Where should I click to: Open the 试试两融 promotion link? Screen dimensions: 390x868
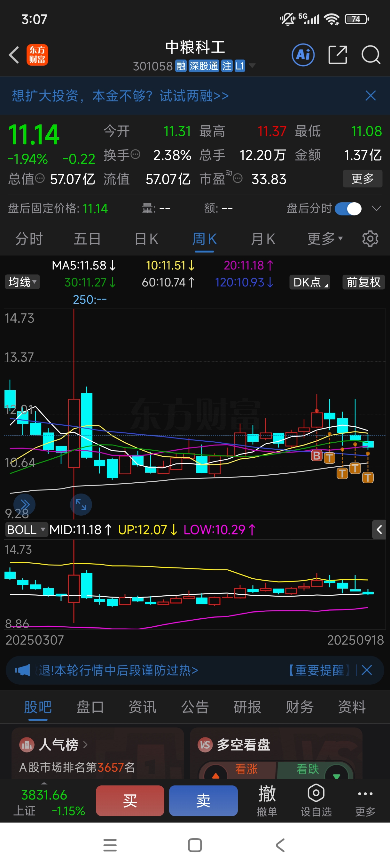click(194, 96)
